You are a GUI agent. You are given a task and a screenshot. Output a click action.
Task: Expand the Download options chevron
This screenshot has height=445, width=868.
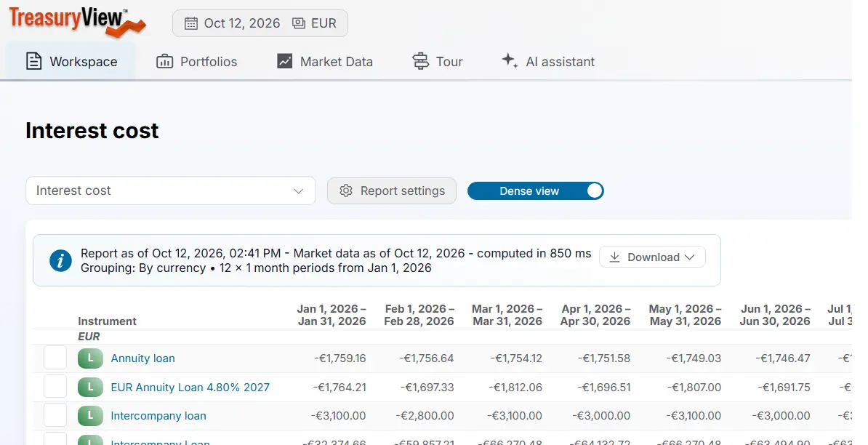[x=690, y=257]
